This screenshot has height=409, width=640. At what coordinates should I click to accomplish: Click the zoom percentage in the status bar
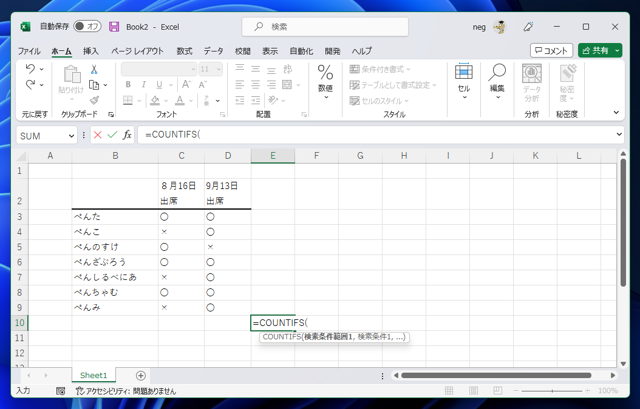608,391
